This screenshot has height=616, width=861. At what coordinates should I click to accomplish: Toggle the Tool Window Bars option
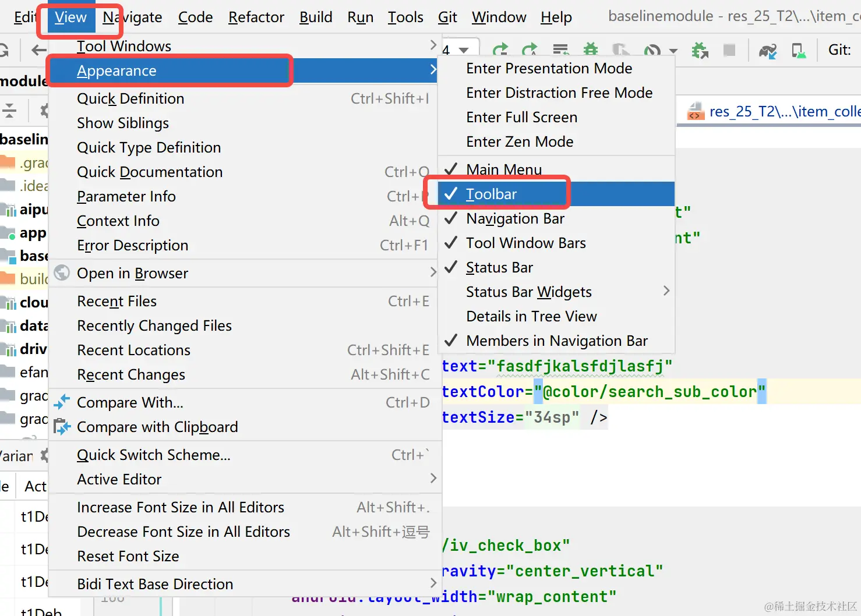click(x=556, y=243)
